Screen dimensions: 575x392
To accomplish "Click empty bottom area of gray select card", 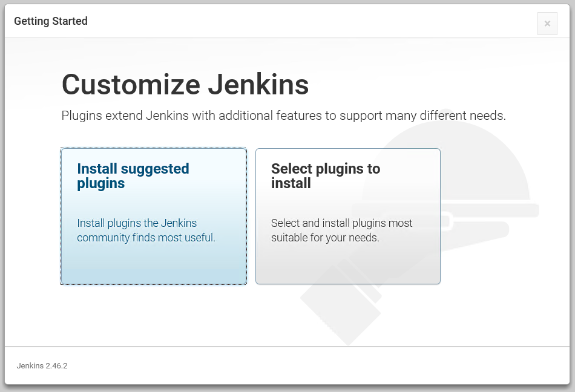I will (x=348, y=266).
